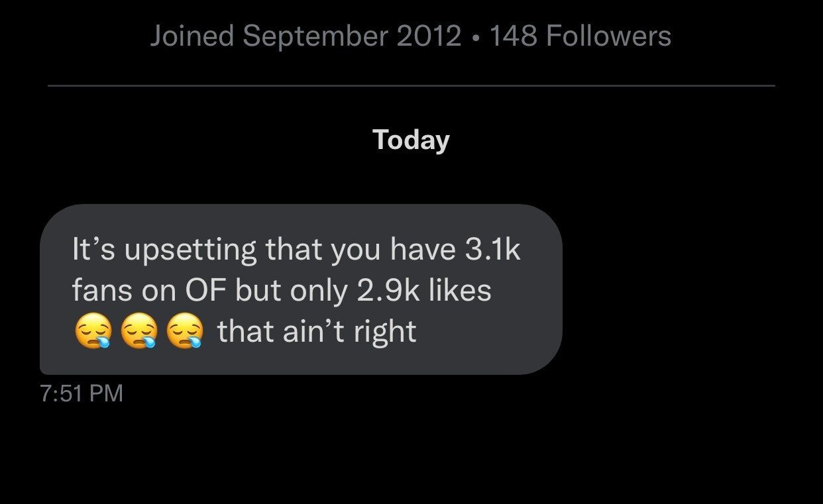Viewport: 823px width, 504px height.
Task: Click the 7:51 PM message timestamp
Action: click(x=82, y=393)
